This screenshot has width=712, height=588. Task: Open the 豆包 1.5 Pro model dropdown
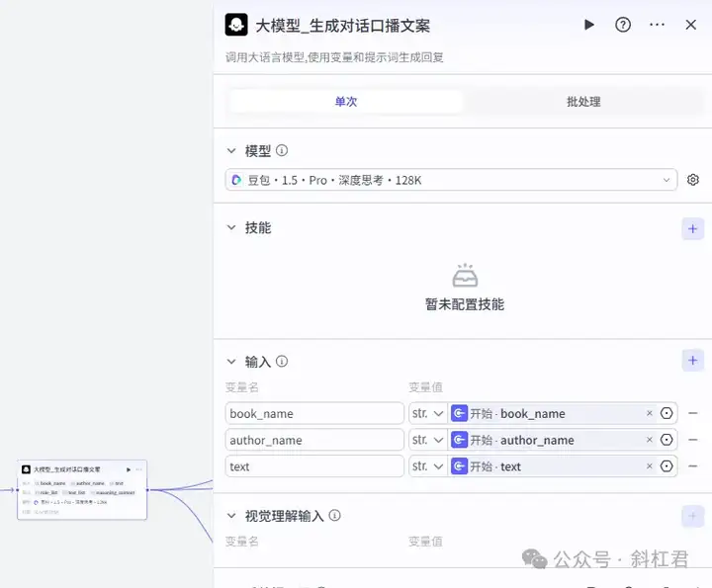pos(451,180)
